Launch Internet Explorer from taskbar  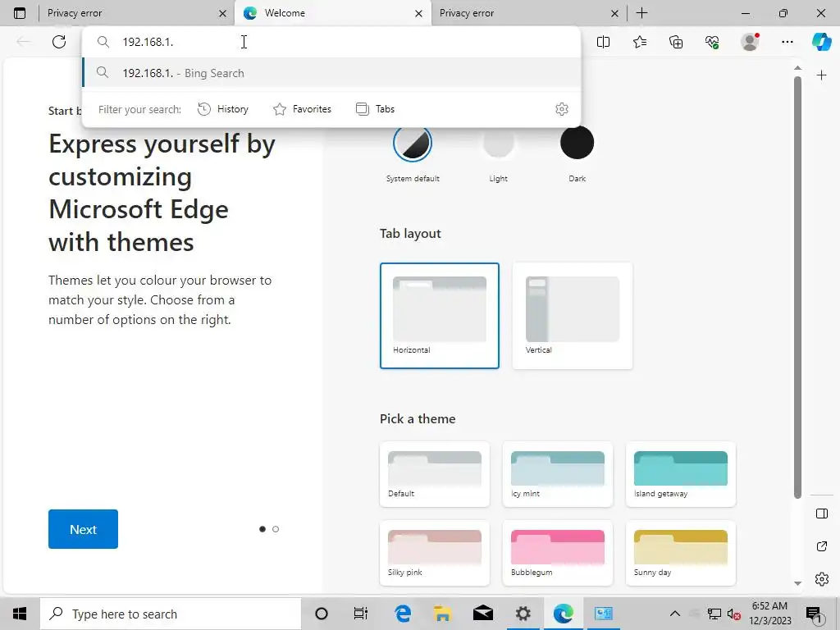(x=402, y=614)
